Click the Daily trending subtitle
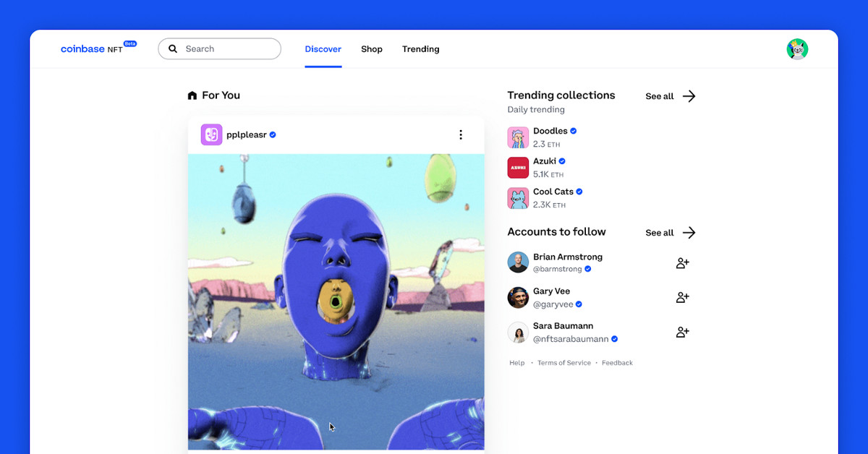Screen dimensions: 868x454 click(x=536, y=110)
